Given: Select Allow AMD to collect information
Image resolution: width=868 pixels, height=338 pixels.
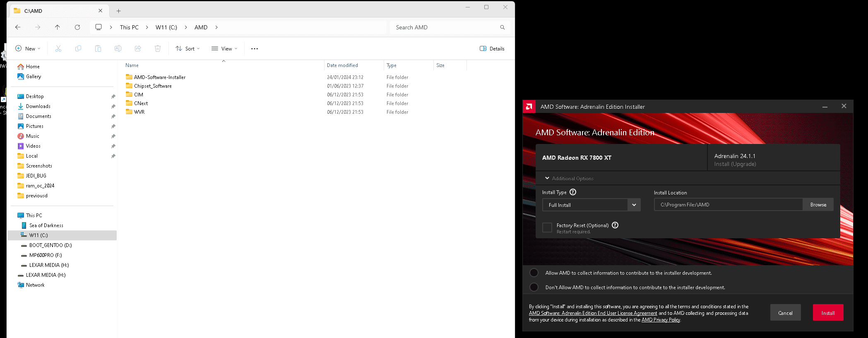Looking at the screenshot, I should 534,273.
